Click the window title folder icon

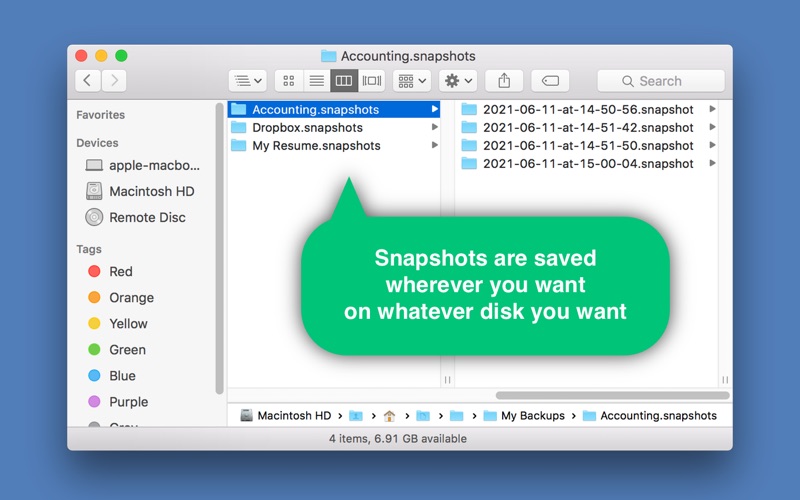pos(329,56)
